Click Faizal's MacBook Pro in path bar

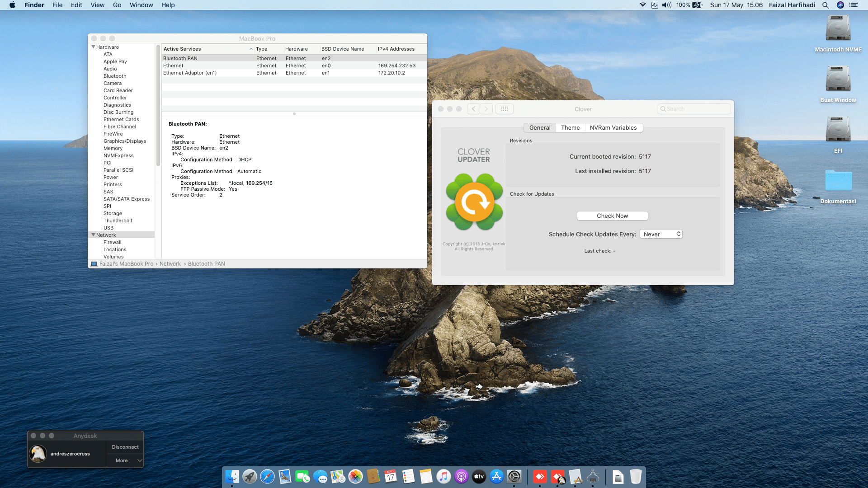[x=126, y=264]
